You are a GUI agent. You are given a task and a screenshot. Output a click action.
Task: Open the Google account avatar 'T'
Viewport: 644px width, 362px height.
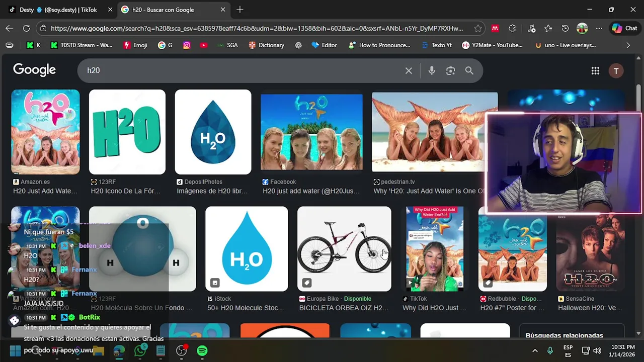click(616, 71)
